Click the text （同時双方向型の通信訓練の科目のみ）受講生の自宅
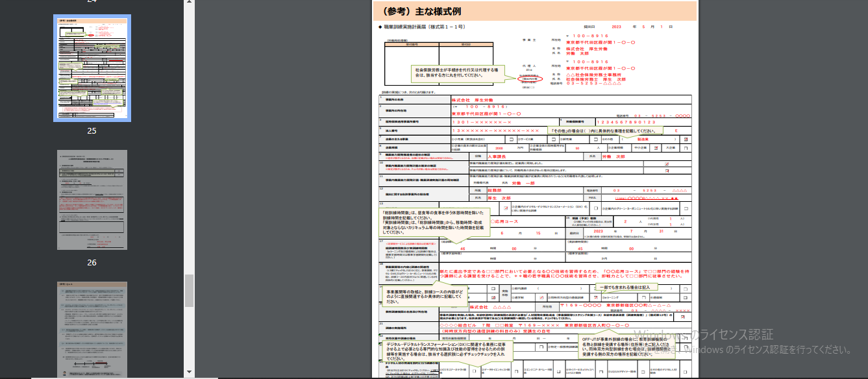Image resolution: width=868 pixels, height=379 pixels. coord(494,331)
